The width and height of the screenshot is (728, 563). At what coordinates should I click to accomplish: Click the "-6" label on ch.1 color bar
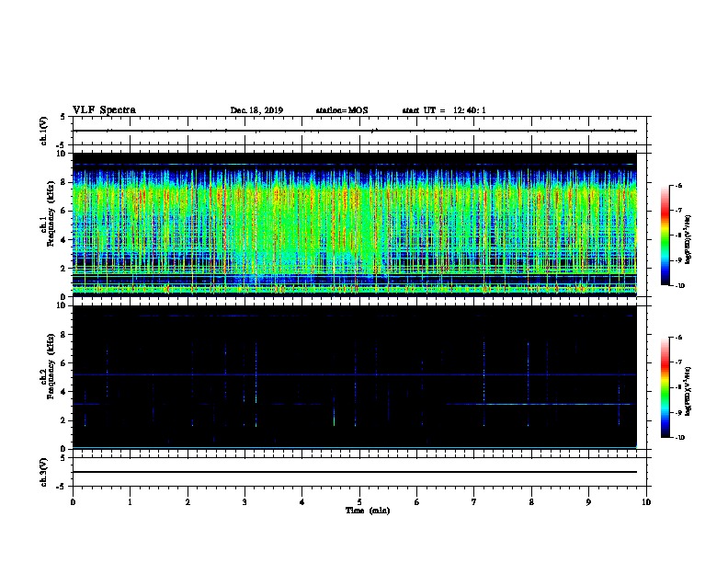click(679, 185)
